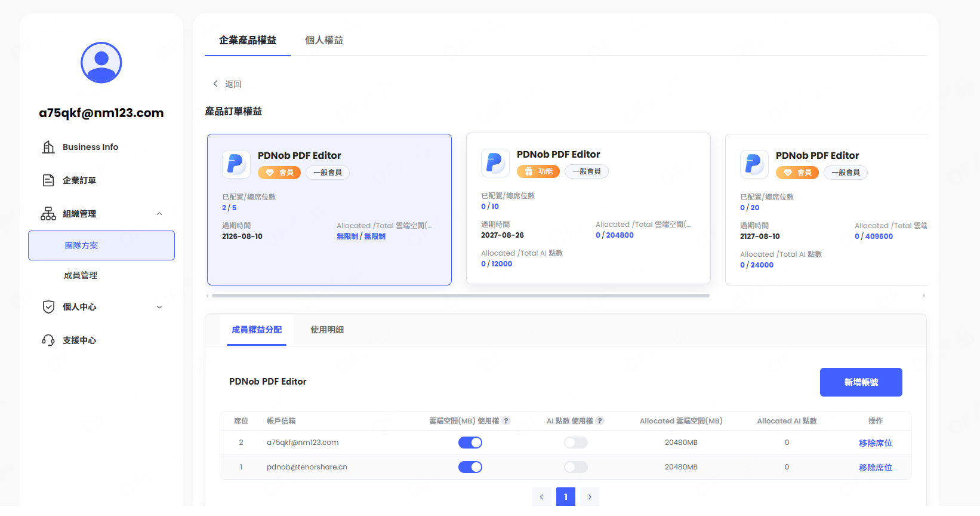Click the Business Info building icon

[48, 147]
